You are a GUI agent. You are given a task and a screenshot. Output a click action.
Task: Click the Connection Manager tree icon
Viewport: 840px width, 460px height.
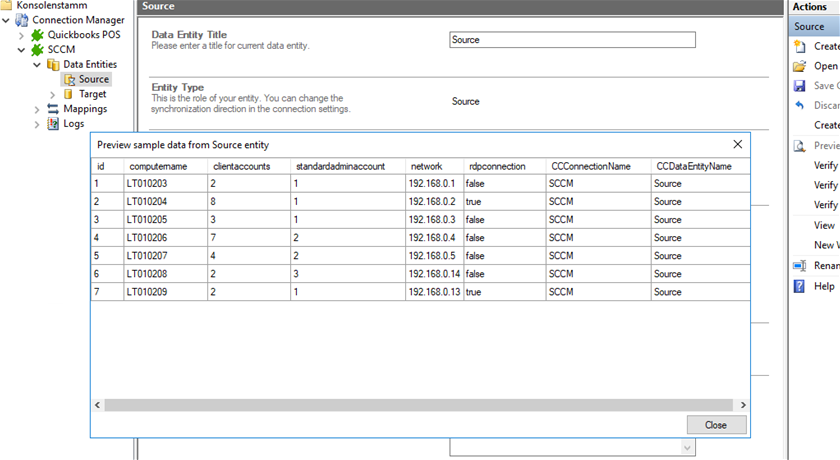pos(22,20)
